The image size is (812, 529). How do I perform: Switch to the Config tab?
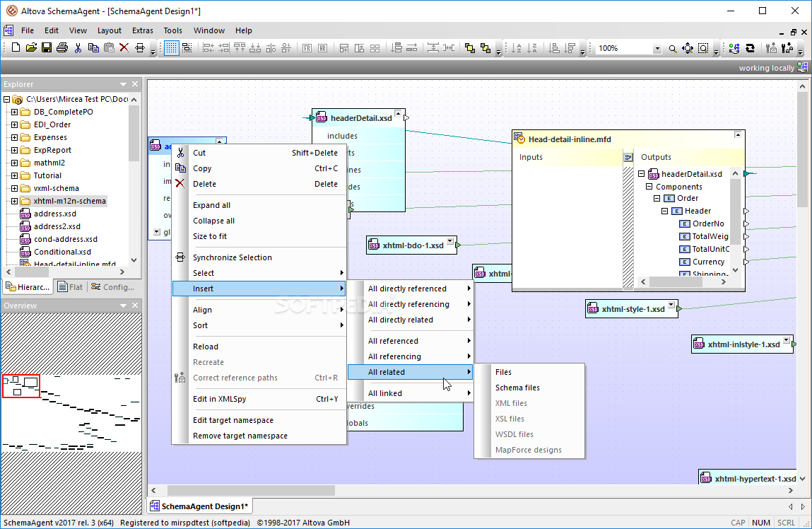(113, 287)
